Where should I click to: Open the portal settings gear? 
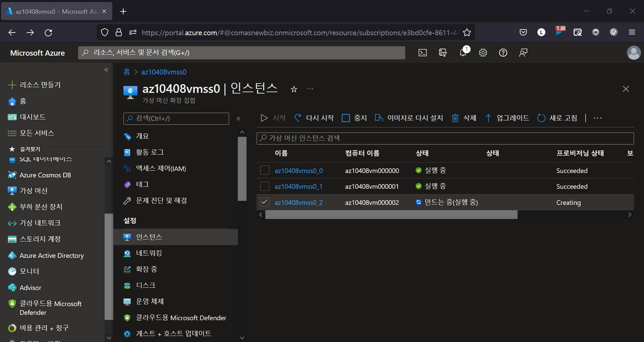(483, 53)
